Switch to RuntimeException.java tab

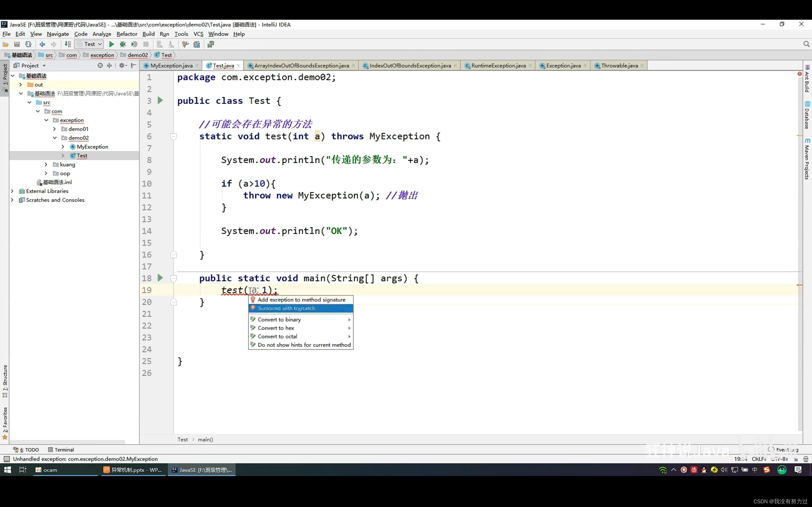[x=497, y=65]
